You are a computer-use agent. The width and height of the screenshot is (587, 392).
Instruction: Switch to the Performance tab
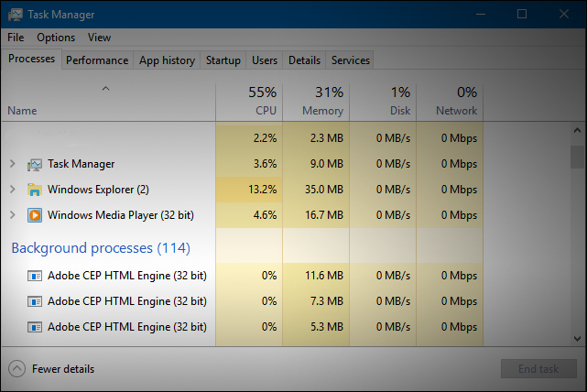pyautogui.click(x=97, y=60)
